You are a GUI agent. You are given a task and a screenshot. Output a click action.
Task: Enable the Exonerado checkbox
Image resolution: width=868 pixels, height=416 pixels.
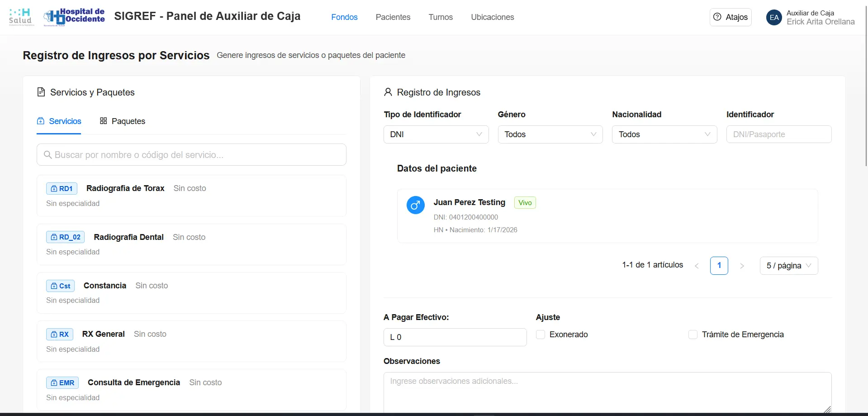541,335
